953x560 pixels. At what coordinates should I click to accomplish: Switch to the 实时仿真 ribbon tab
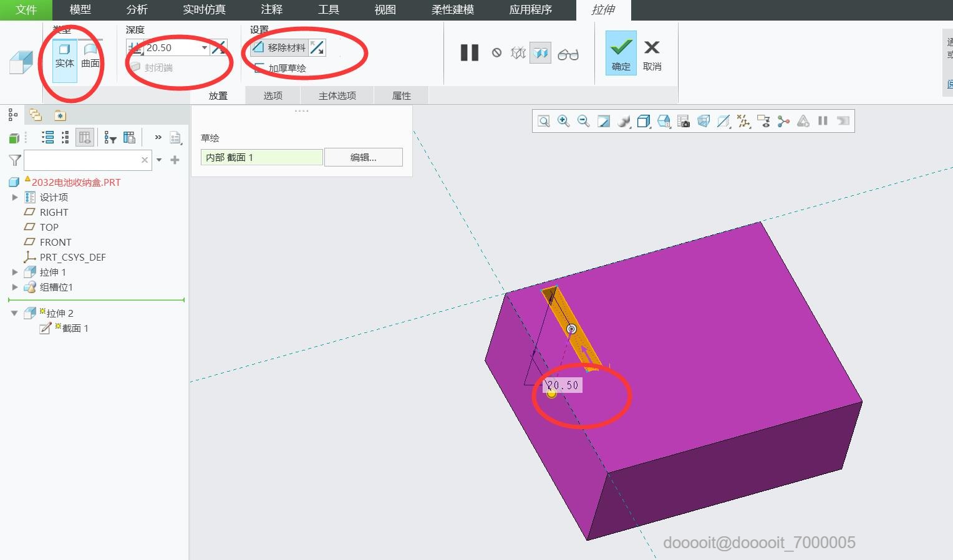(x=205, y=10)
